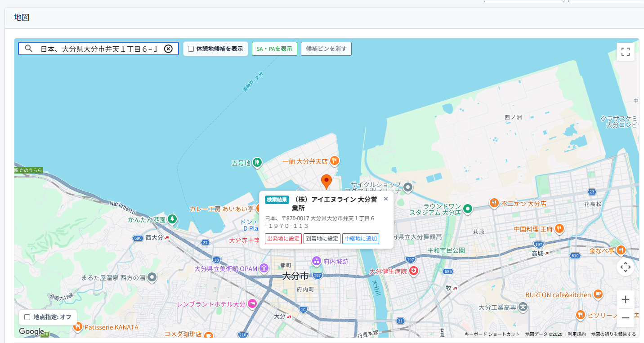Open the 利用規約 terms link
The width and height of the screenshot is (644, 343).
click(577, 334)
